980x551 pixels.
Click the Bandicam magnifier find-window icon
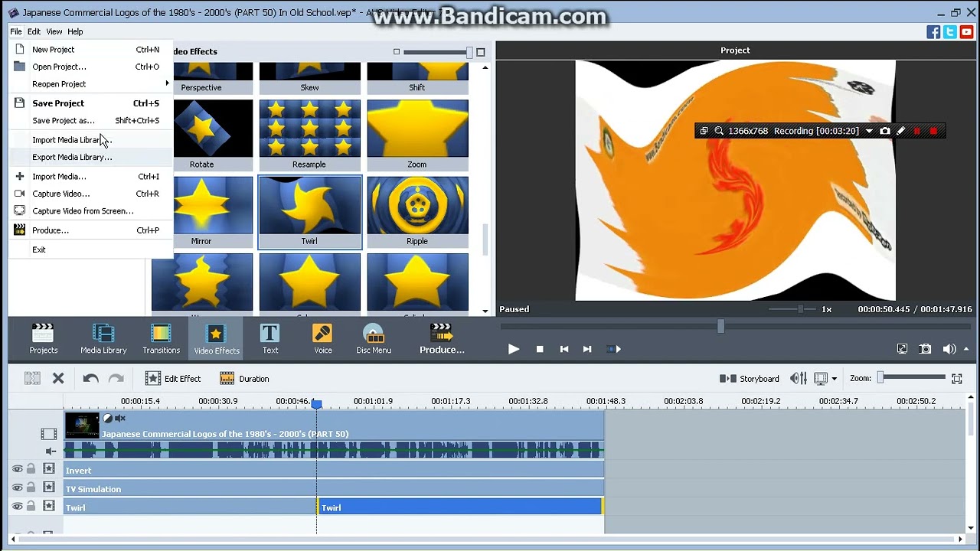[x=719, y=131]
